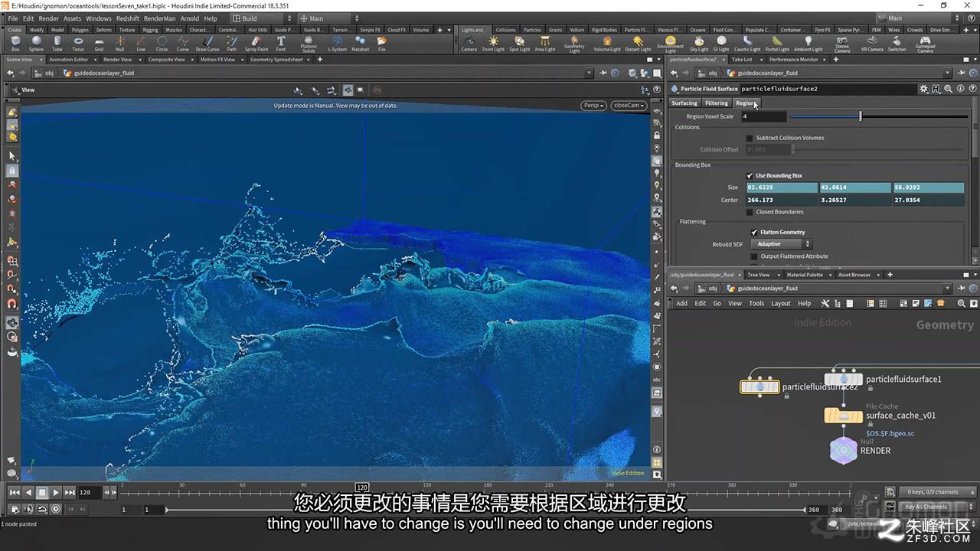Image resolution: width=980 pixels, height=551 pixels.
Task: Open the Render menu
Action: (48, 18)
